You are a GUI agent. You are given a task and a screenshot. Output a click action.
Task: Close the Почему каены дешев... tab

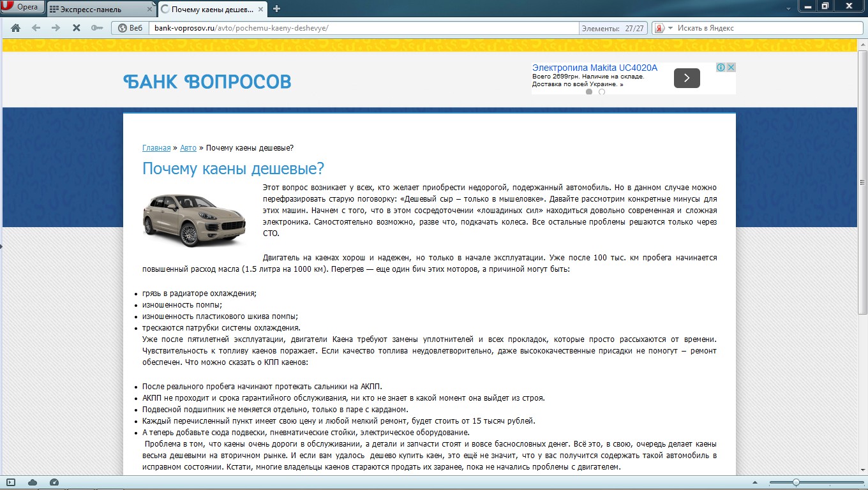click(x=262, y=9)
